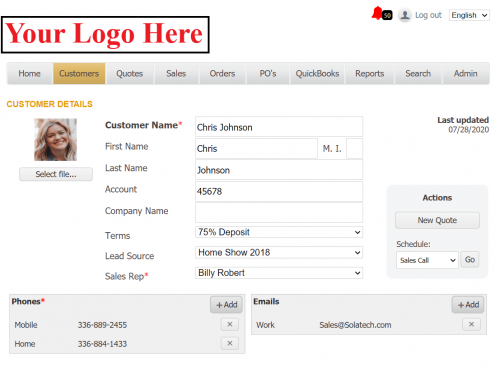
Task: View the Reports tab
Action: [370, 73]
